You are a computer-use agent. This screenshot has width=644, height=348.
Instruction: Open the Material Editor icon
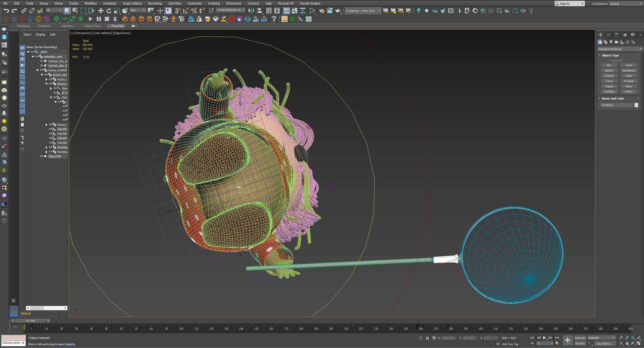pos(312,11)
